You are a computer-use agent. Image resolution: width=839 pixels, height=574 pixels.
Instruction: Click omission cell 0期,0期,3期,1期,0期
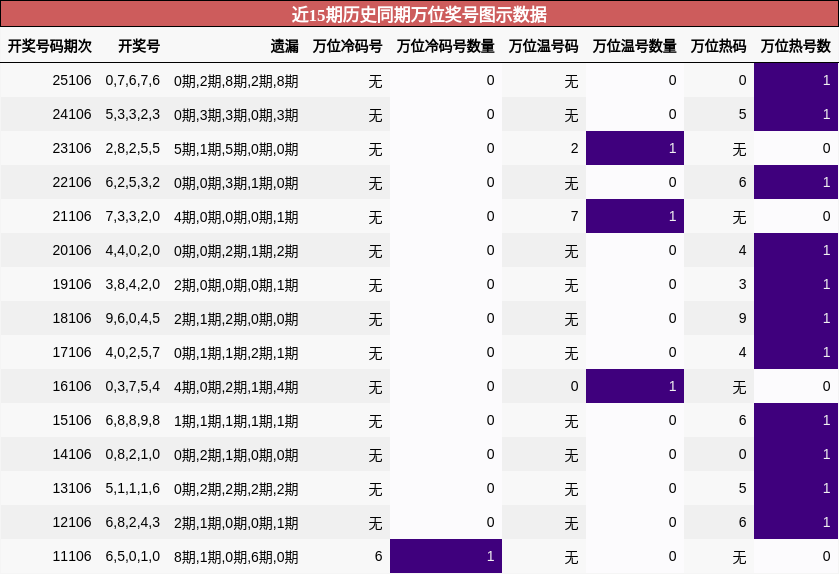pos(236,182)
